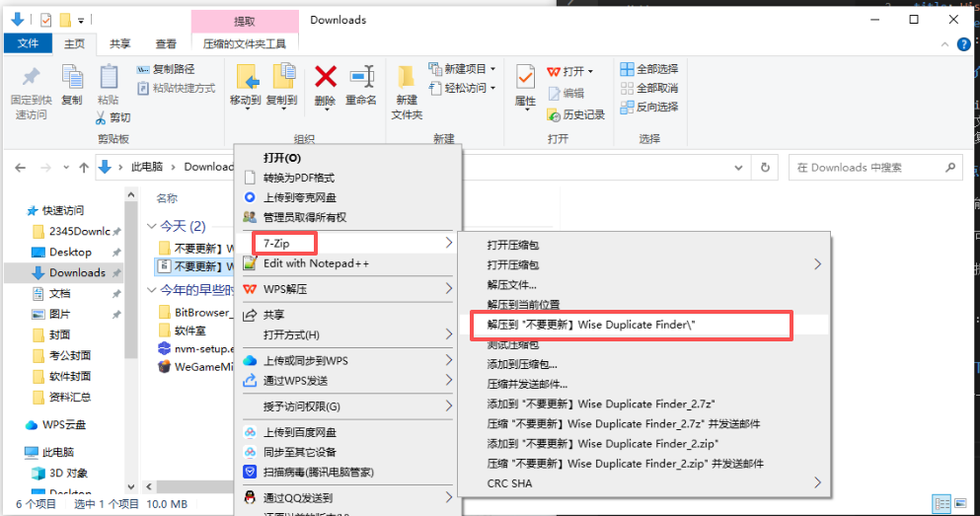980x516 pixels.
Task: Click 反向选择 in the ribbon
Action: pos(649,107)
